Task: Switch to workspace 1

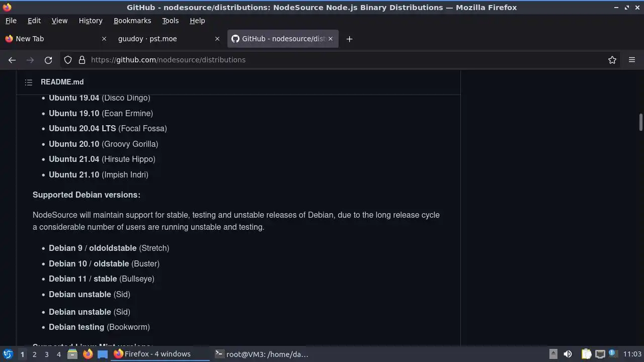Action: point(22,354)
